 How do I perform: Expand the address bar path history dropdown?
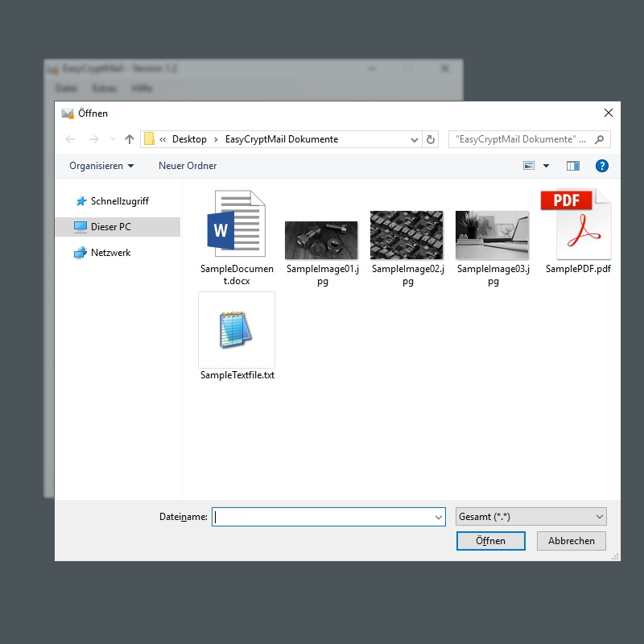point(415,139)
